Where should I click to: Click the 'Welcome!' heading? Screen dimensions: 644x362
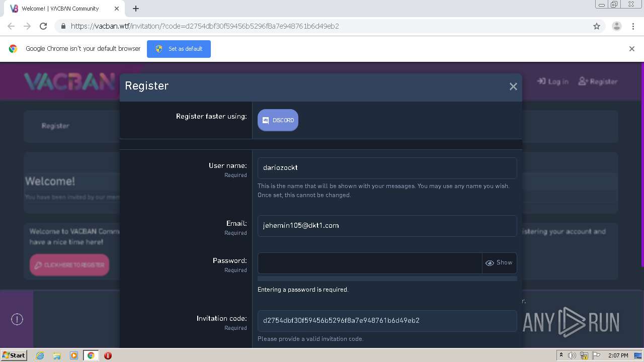(x=50, y=181)
